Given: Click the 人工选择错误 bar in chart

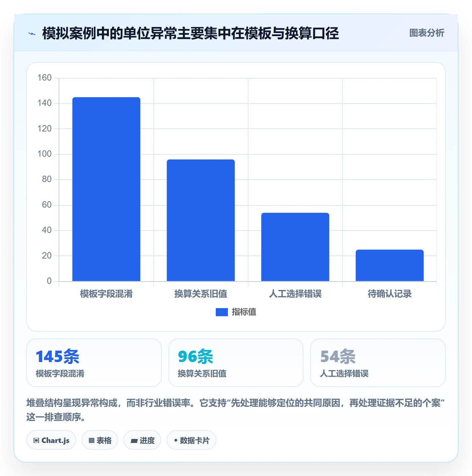Looking at the screenshot, I should click(x=295, y=247).
